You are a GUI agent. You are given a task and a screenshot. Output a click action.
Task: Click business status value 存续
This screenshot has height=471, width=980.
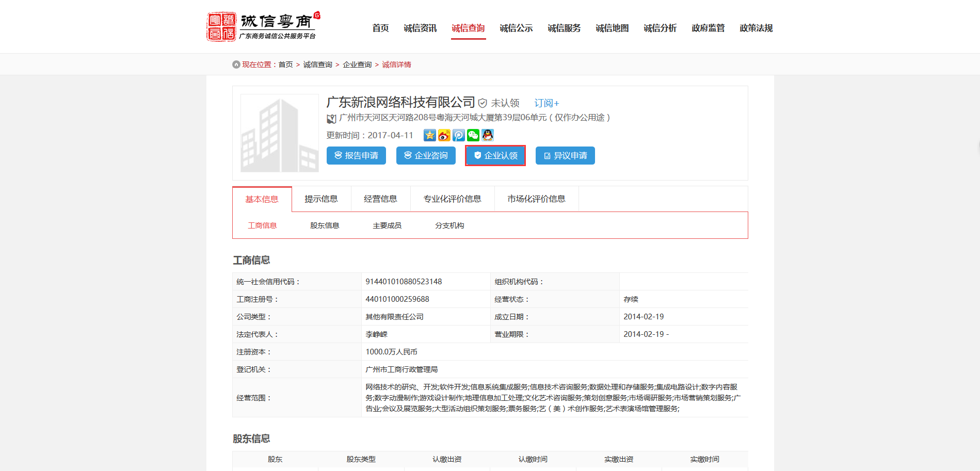click(631, 299)
